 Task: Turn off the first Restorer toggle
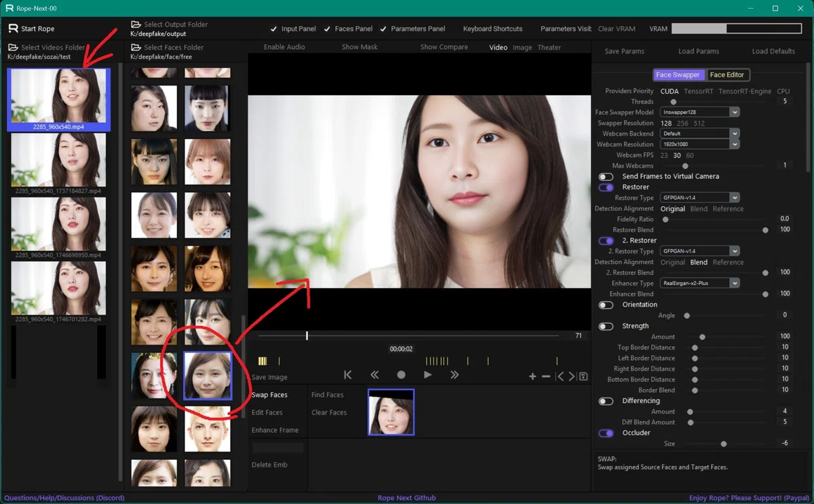click(x=606, y=187)
